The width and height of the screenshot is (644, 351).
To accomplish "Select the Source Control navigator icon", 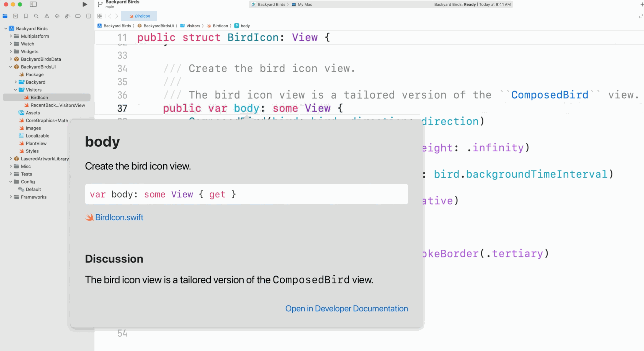I will 16,16.
